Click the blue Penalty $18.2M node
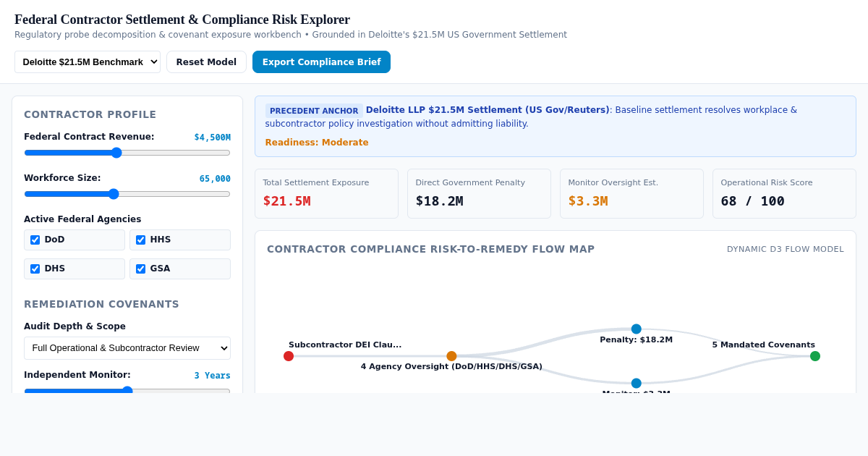This screenshot has width=868, height=456. coord(636,329)
